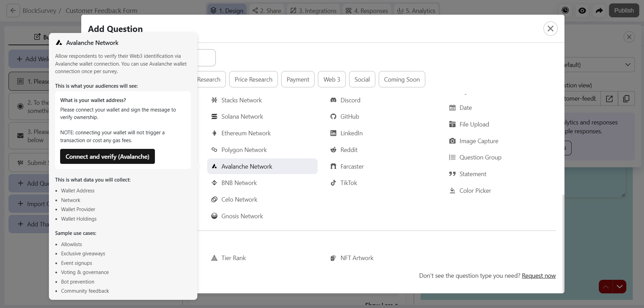Open the Request now link
Image resolution: width=644 pixels, height=308 pixels.
coord(539,276)
